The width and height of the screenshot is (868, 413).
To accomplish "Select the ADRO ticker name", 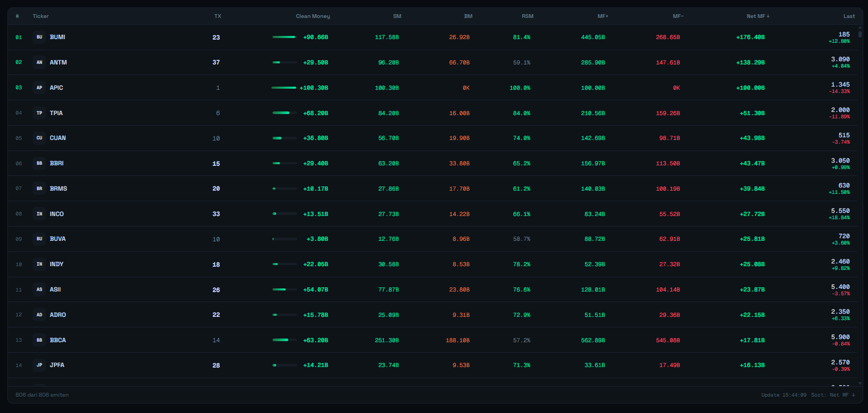I will (x=58, y=315).
